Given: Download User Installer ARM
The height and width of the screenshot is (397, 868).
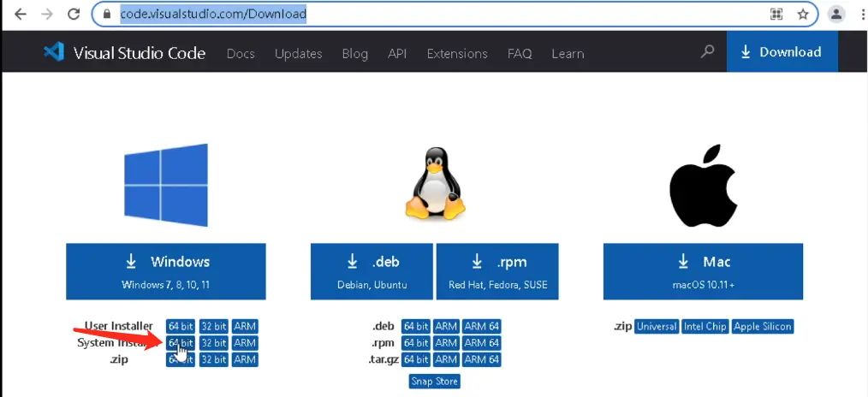Looking at the screenshot, I should click(245, 326).
